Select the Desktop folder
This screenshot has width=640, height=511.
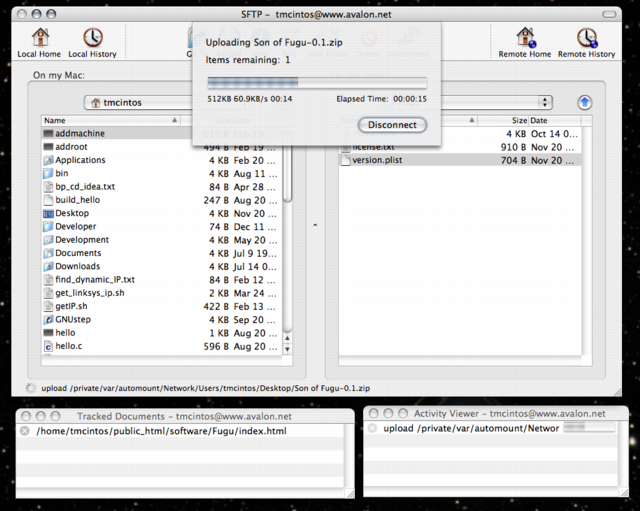click(162, 213)
